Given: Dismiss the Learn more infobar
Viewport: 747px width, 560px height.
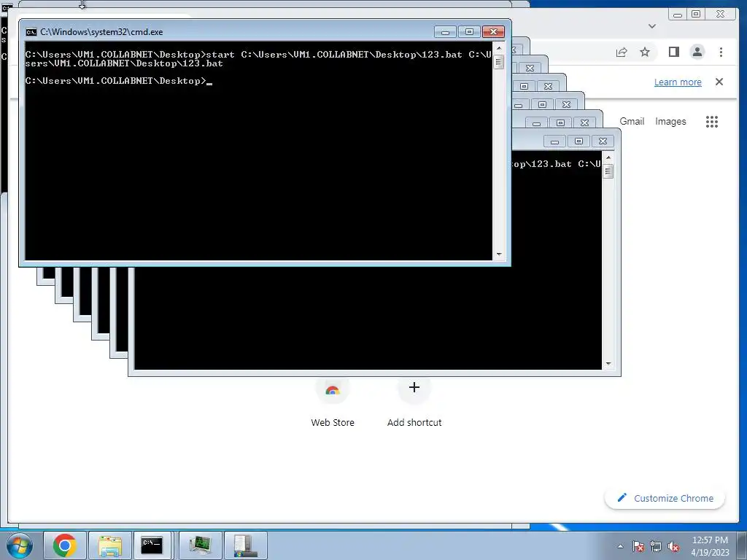Looking at the screenshot, I should click(719, 82).
